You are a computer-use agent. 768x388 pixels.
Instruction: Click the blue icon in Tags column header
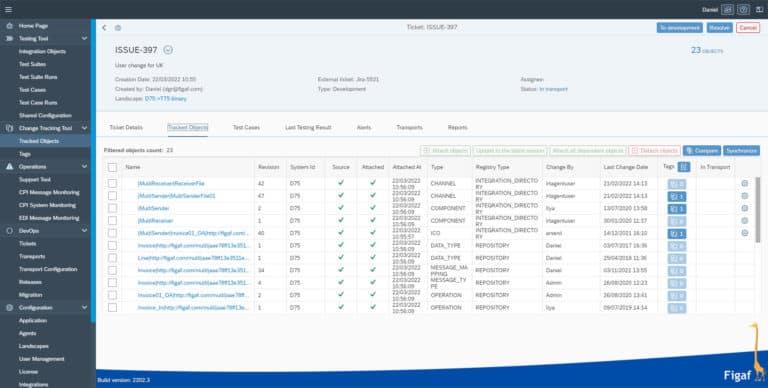684,167
